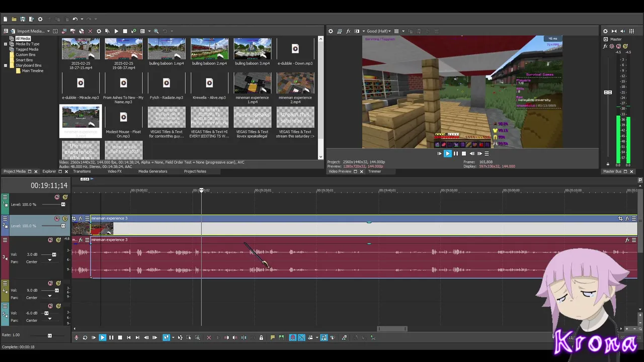Mute video track 2
Viewport: 644px width, 362px height.
[57, 219]
